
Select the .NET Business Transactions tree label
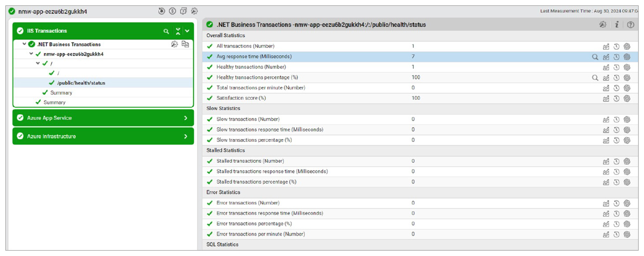point(69,45)
